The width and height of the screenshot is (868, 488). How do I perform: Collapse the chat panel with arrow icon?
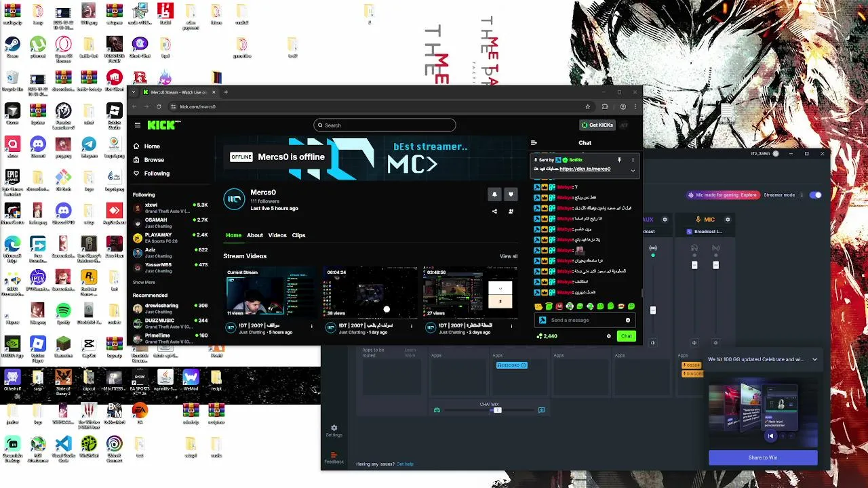[534, 143]
